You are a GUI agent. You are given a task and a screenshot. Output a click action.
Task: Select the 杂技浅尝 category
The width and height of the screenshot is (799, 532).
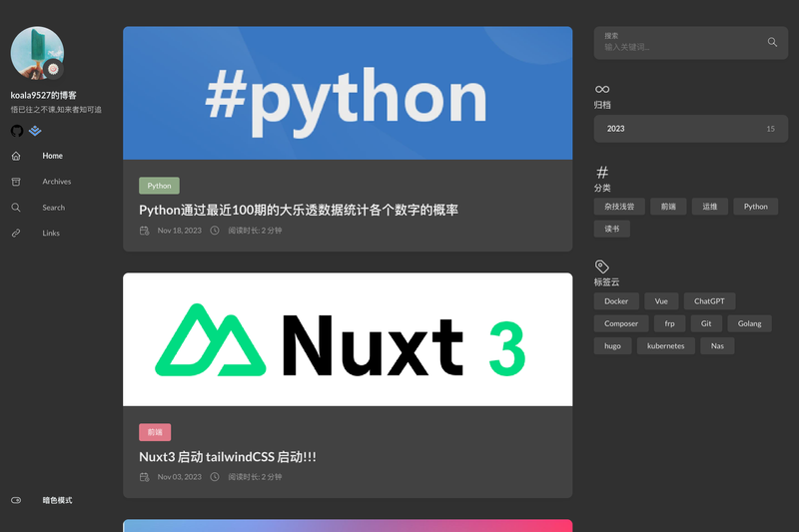619,207
